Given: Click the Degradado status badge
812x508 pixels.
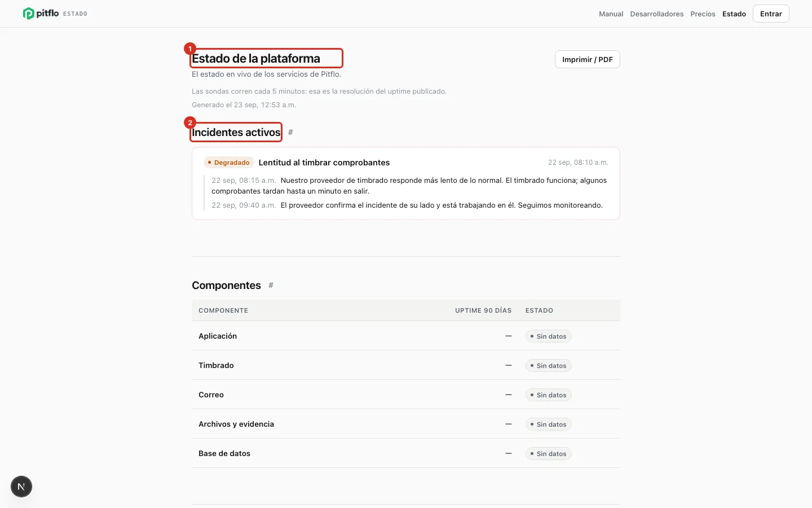Looking at the screenshot, I should (229, 163).
